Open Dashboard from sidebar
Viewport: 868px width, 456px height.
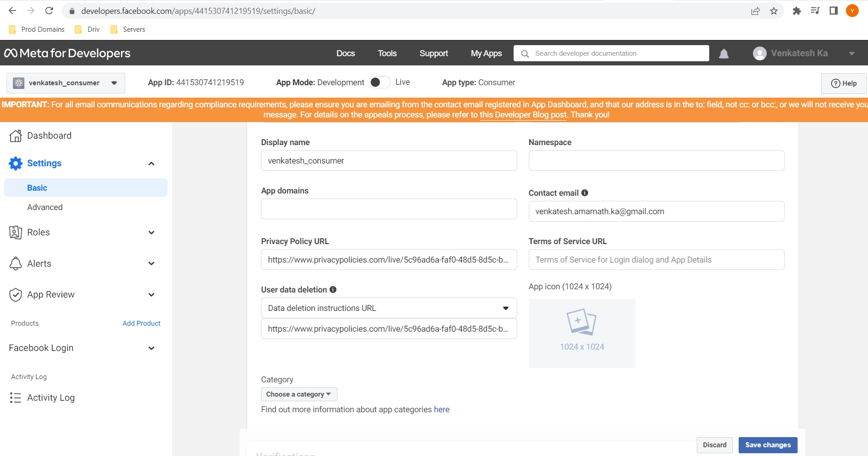click(49, 135)
